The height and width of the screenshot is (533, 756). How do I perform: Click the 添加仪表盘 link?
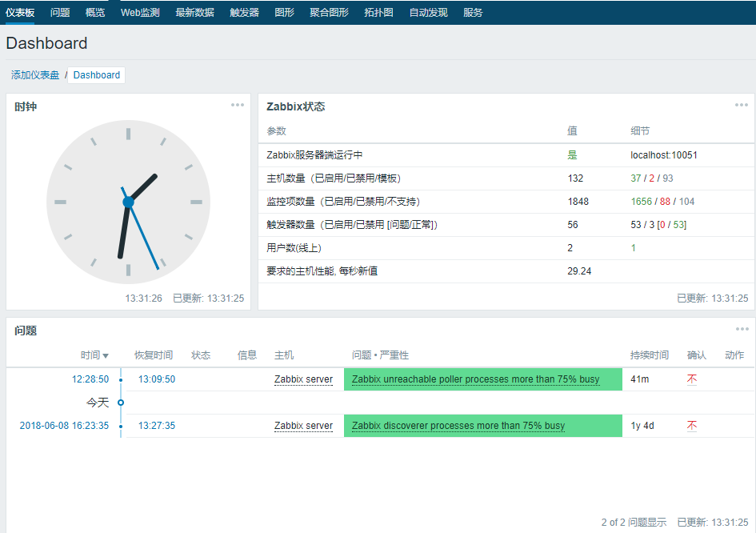(37, 74)
